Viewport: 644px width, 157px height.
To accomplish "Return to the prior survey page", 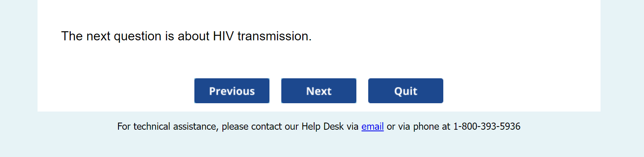I will click(x=232, y=91).
